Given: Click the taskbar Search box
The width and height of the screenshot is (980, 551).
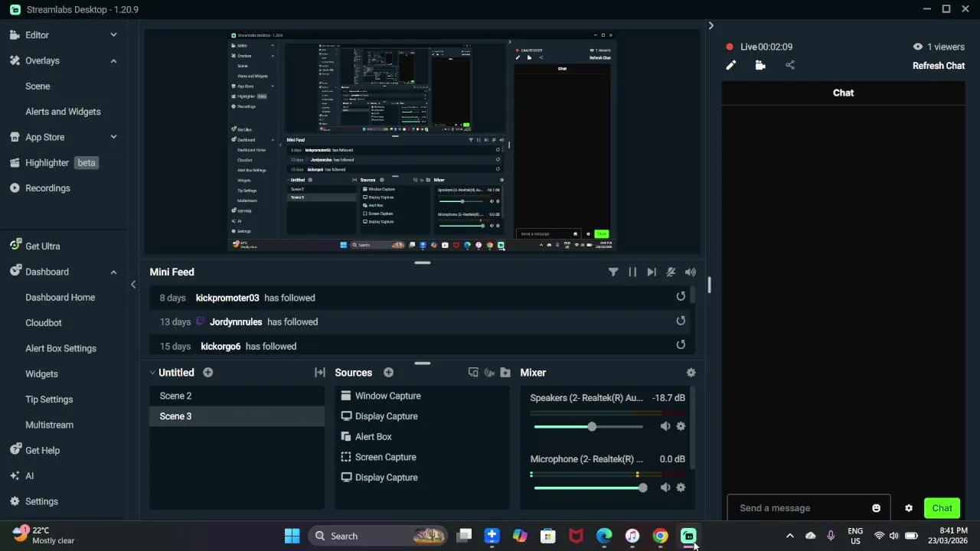Looking at the screenshot, I should [379, 536].
